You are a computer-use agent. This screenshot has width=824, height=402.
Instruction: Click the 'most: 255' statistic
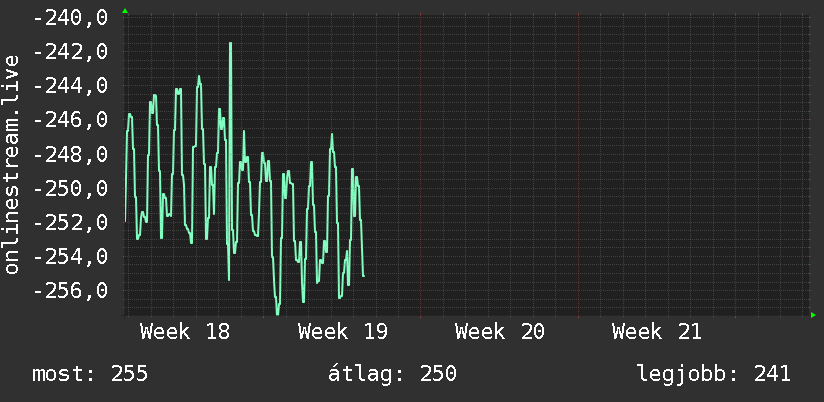point(90,374)
